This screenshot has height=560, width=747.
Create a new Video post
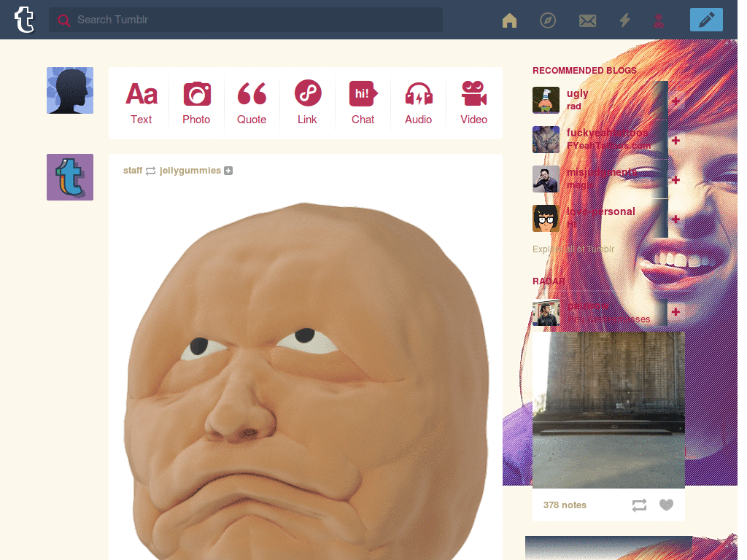(473, 103)
